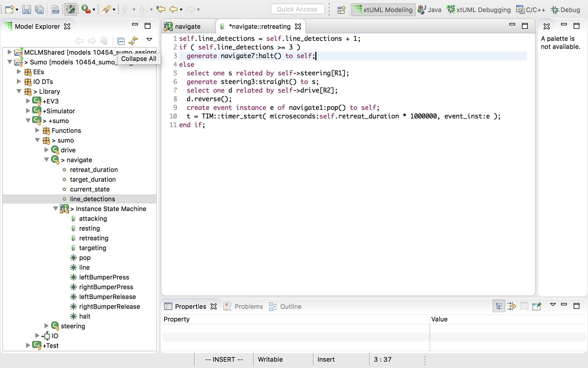Click the Back navigation arrow in toolbar
This screenshot has height=368, width=588.
point(173,9)
